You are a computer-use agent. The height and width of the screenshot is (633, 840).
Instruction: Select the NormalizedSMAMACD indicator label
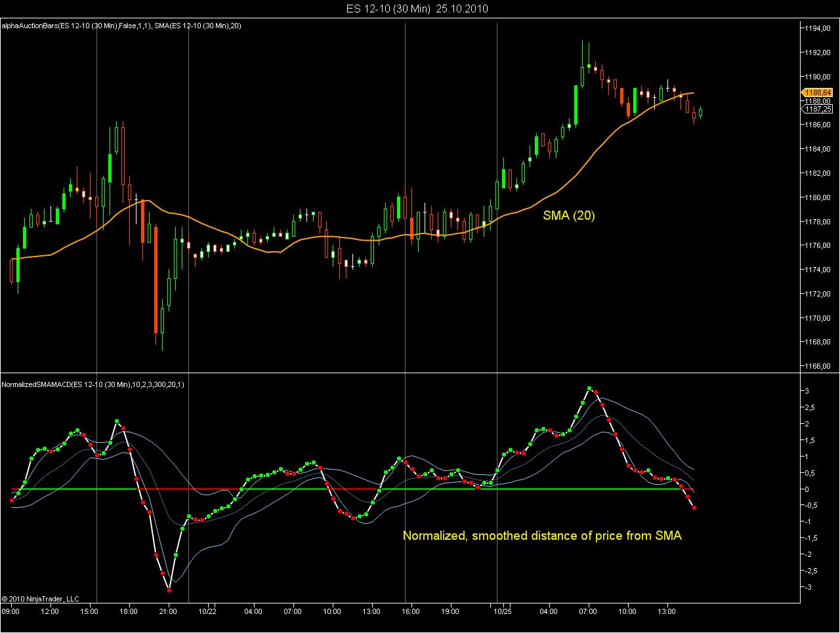coord(93,384)
